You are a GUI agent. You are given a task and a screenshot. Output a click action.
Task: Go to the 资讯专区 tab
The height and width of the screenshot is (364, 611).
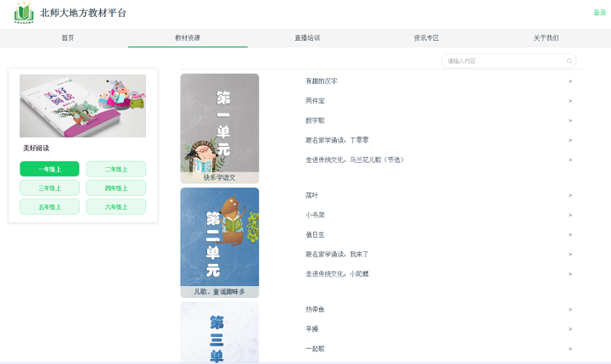pyautogui.click(x=426, y=38)
